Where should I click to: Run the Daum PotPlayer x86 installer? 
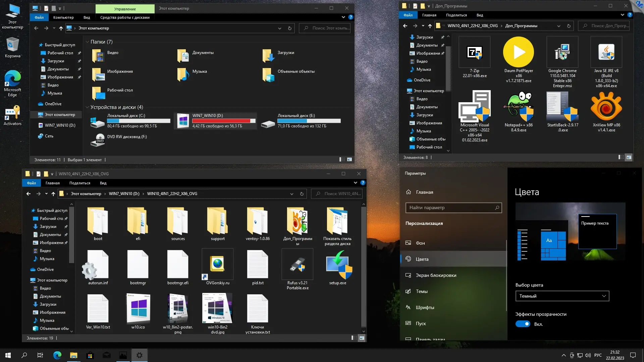point(519,52)
